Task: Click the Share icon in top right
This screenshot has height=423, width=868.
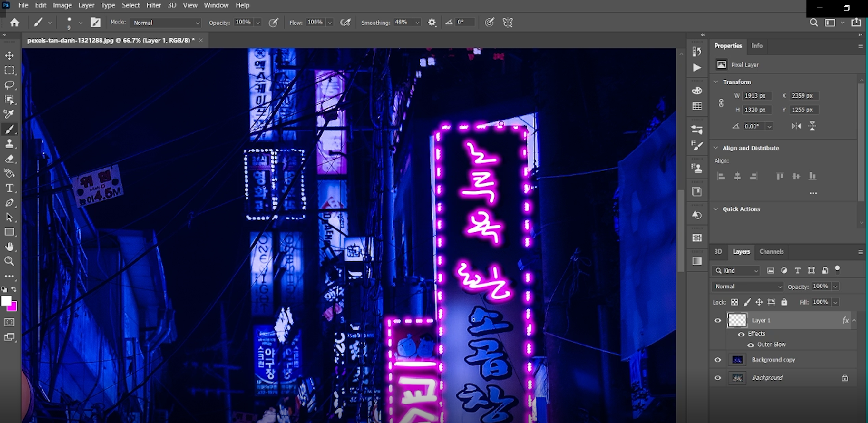Action: point(856,22)
